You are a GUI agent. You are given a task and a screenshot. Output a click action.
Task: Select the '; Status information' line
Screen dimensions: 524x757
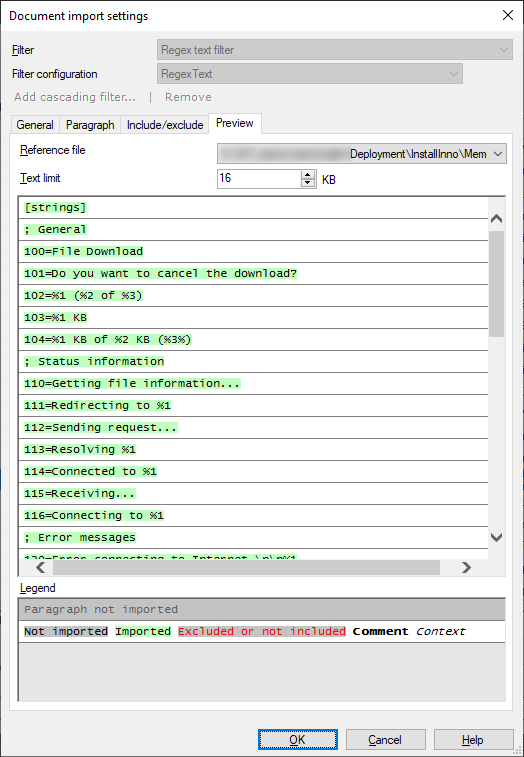(x=254, y=362)
